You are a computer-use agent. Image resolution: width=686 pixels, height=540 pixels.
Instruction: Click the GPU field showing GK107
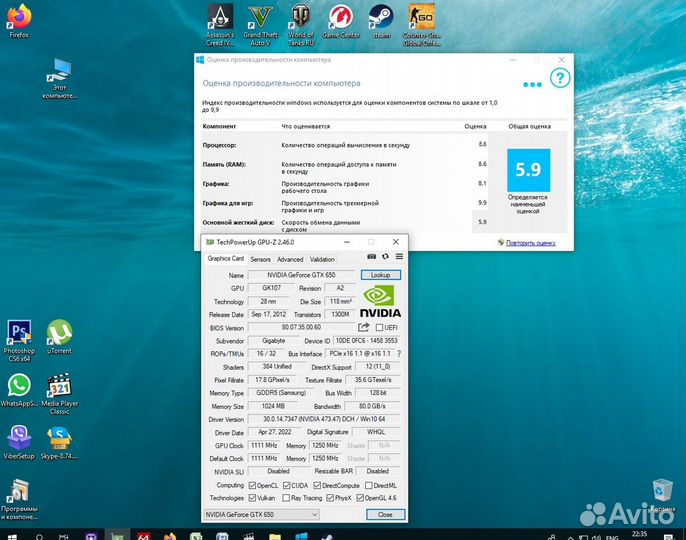point(271,288)
